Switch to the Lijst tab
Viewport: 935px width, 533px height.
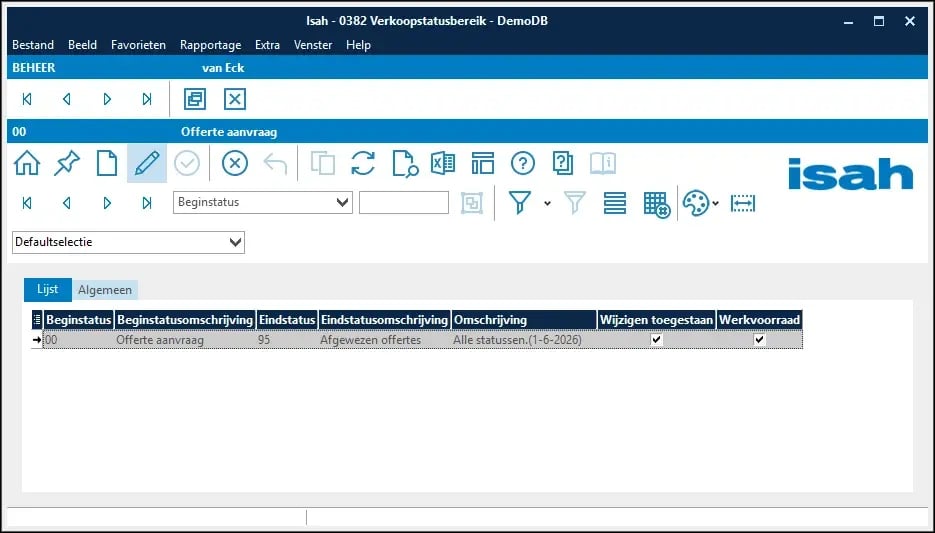point(48,289)
